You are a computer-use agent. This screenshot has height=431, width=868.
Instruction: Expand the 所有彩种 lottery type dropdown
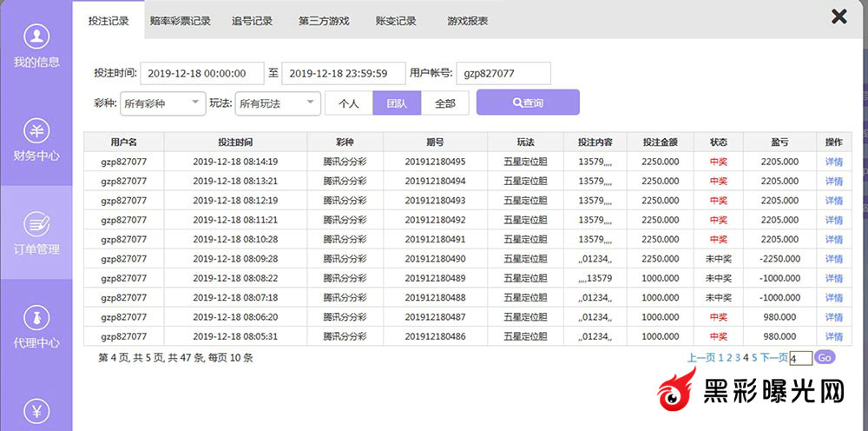point(162,103)
